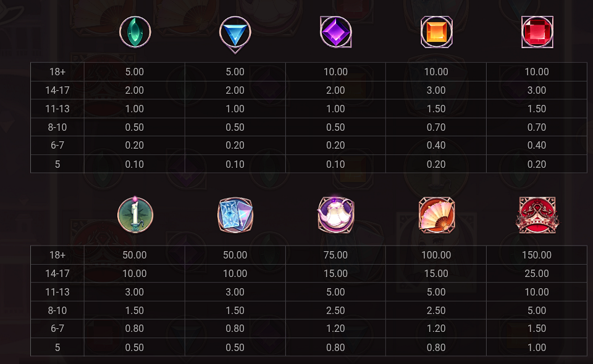Select the pink teapot symbol
593x364 pixels.
[335, 215]
